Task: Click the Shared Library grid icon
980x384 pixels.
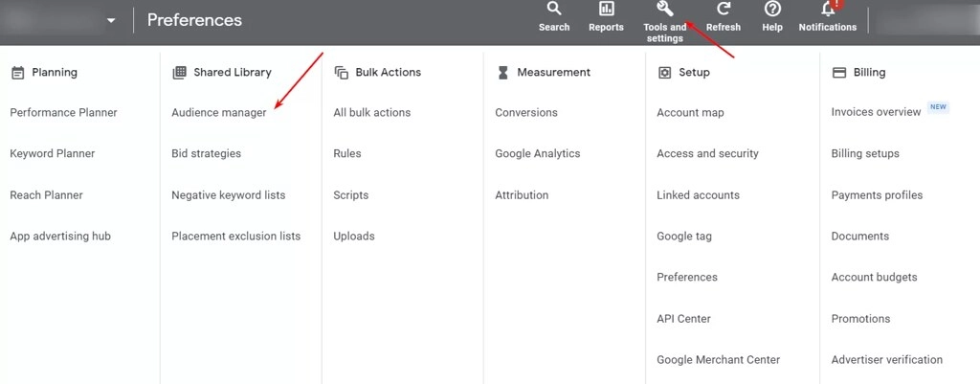Action: click(x=179, y=73)
